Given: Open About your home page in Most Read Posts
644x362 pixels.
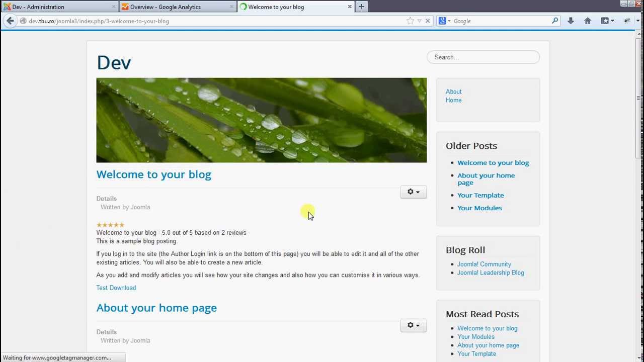Looking at the screenshot, I should pyautogui.click(x=488, y=345).
